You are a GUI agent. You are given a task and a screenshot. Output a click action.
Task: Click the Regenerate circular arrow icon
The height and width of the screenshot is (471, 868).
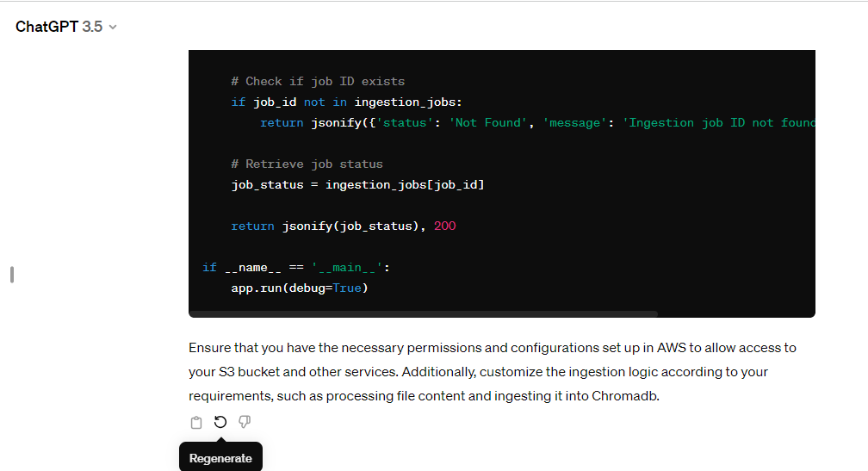(x=220, y=422)
